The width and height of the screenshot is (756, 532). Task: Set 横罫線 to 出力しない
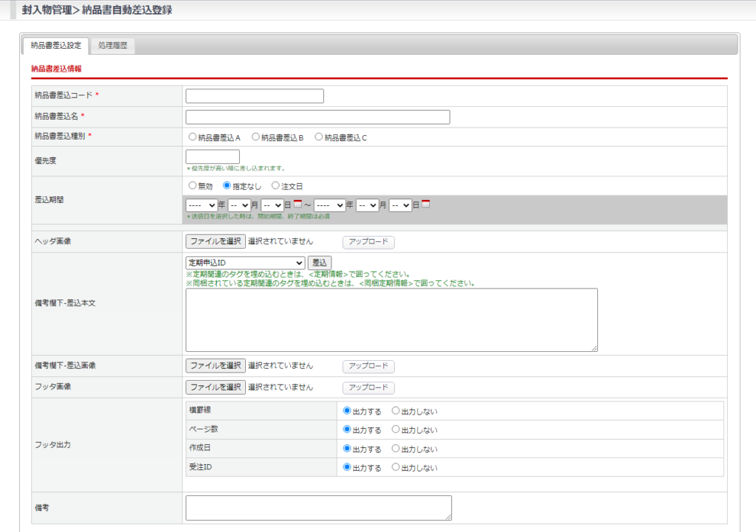396,411
